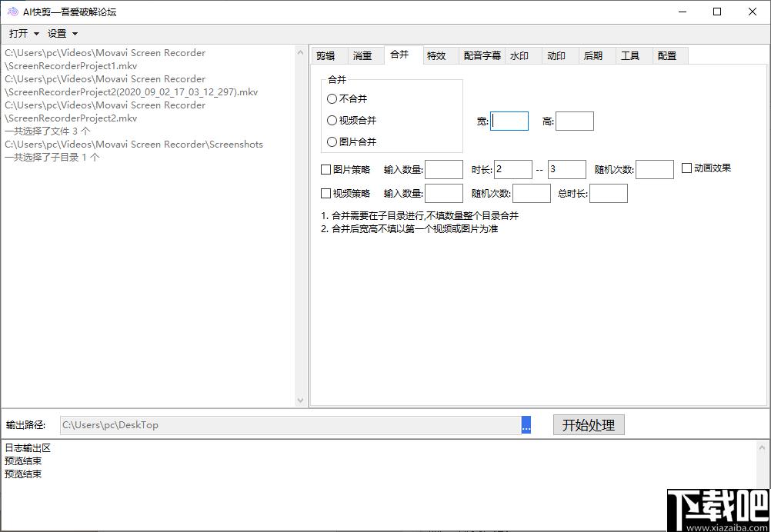Click note 2 about 合并后宽高
This screenshot has width=771, height=532.
409,229
